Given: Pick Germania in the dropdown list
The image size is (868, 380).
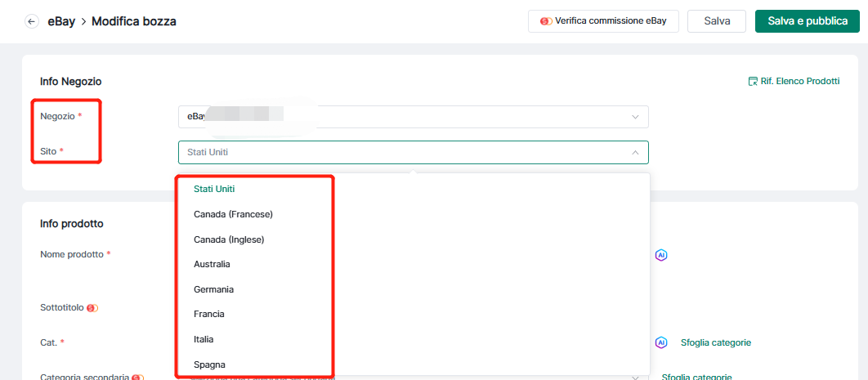Looking at the screenshot, I should click(213, 289).
